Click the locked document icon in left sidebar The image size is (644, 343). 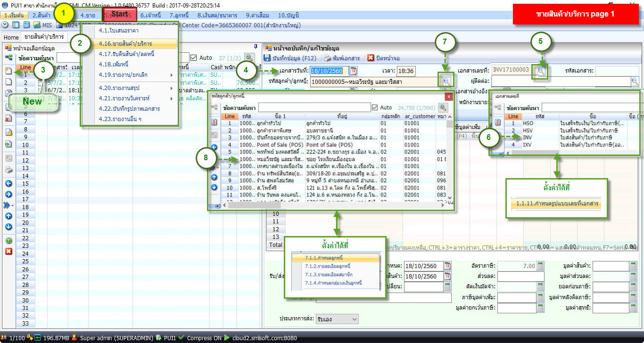(x=8, y=132)
